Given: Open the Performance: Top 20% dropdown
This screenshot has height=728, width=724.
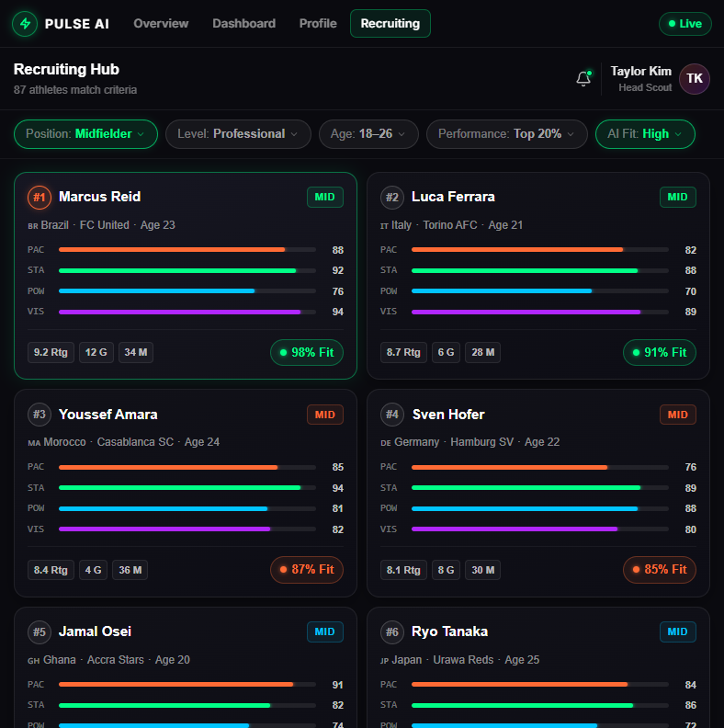Looking at the screenshot, I should point(506,134).
